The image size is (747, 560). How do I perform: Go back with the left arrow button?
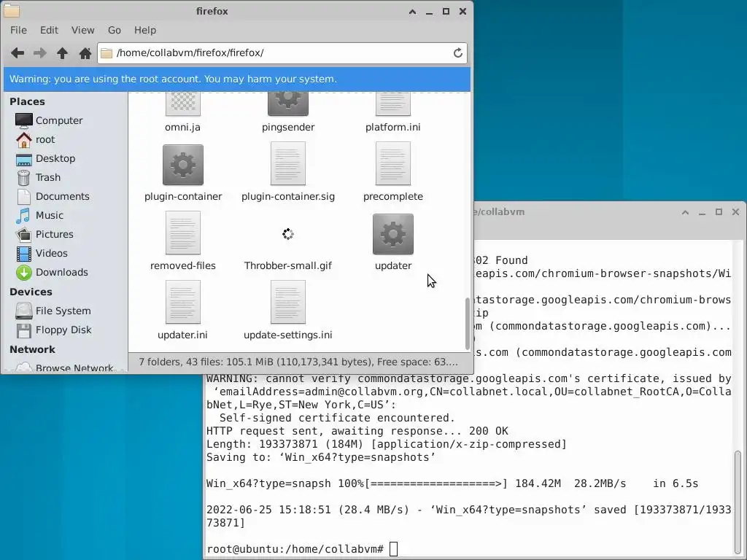click(x=18, y=52)
